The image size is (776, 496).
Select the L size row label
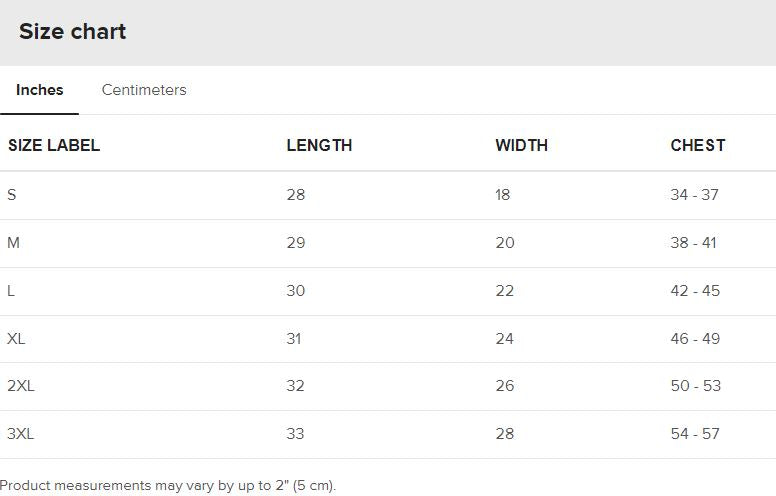point(11,291)
